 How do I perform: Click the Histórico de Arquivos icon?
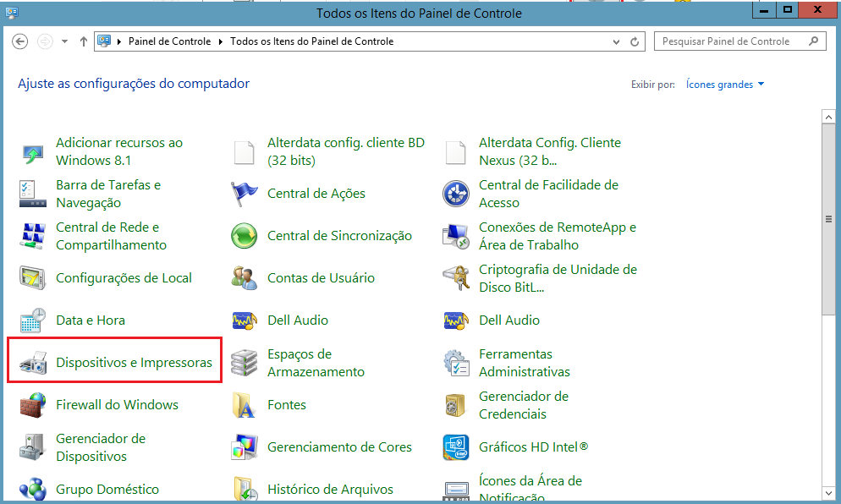[244, 489]
